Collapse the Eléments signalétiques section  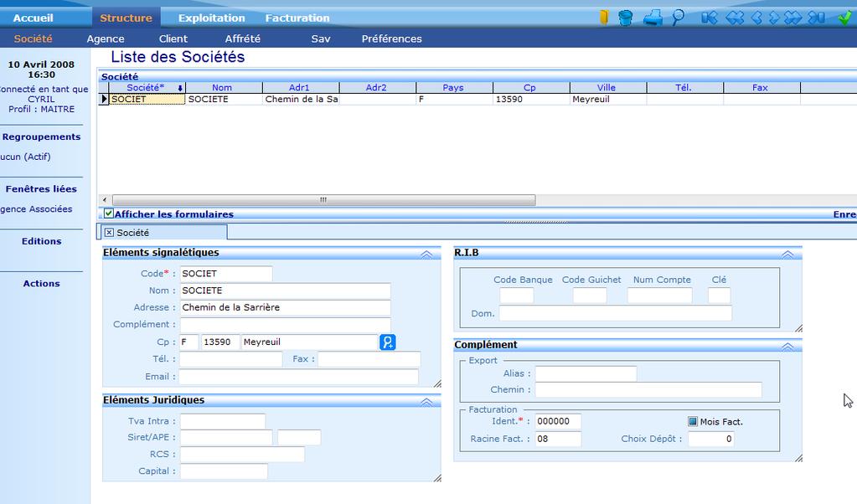coord(426,254)
